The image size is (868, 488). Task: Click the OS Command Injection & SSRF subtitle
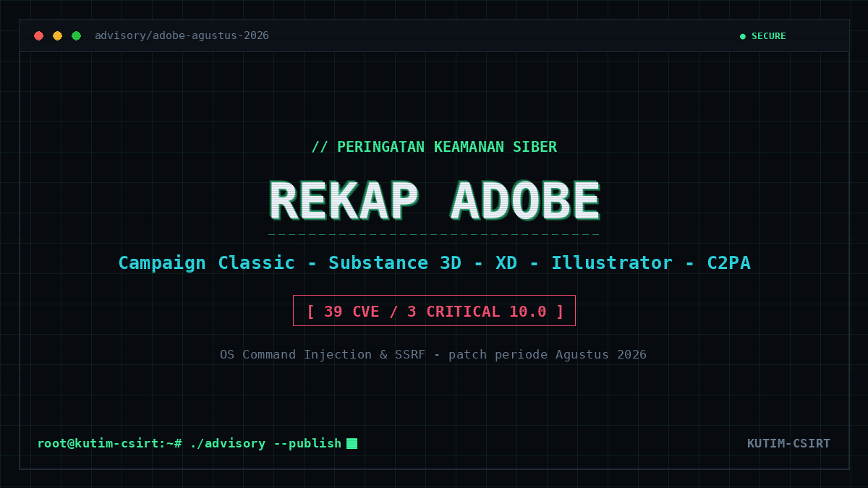coord(433,354)
